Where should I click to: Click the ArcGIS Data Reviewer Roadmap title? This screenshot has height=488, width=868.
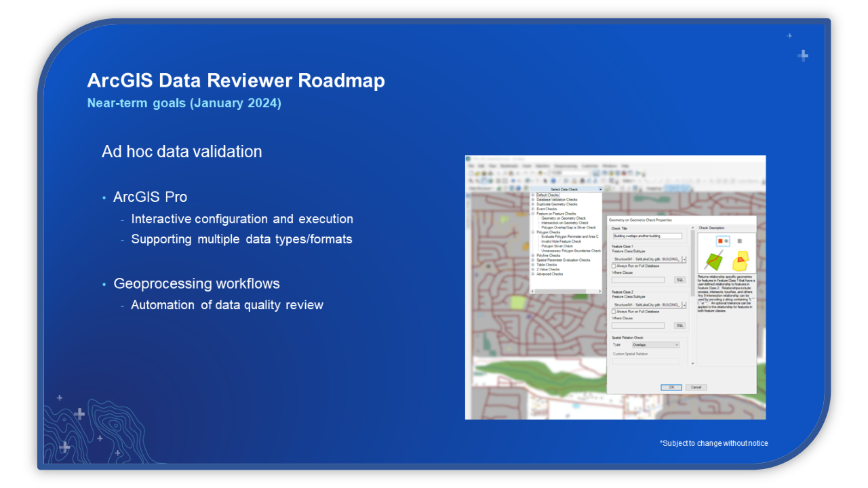coord(236,81)
